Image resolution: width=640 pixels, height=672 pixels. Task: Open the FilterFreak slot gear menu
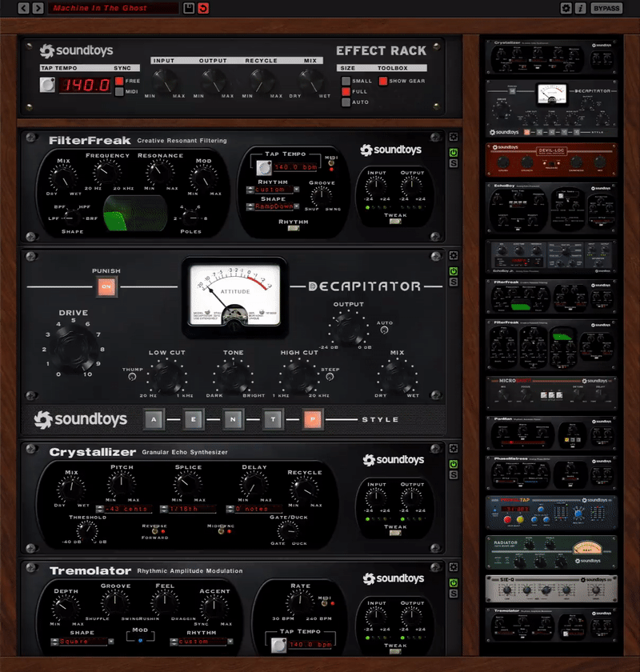click(453, 137)
